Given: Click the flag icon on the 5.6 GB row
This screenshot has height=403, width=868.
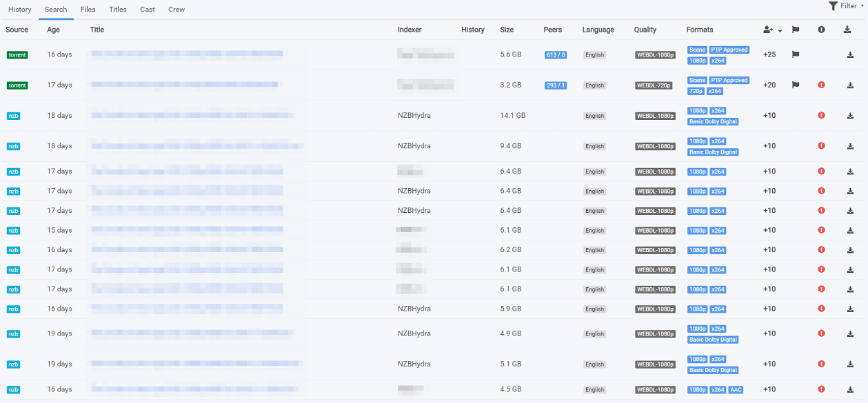Looking at the screenshot, I should [x=795, y=55].
